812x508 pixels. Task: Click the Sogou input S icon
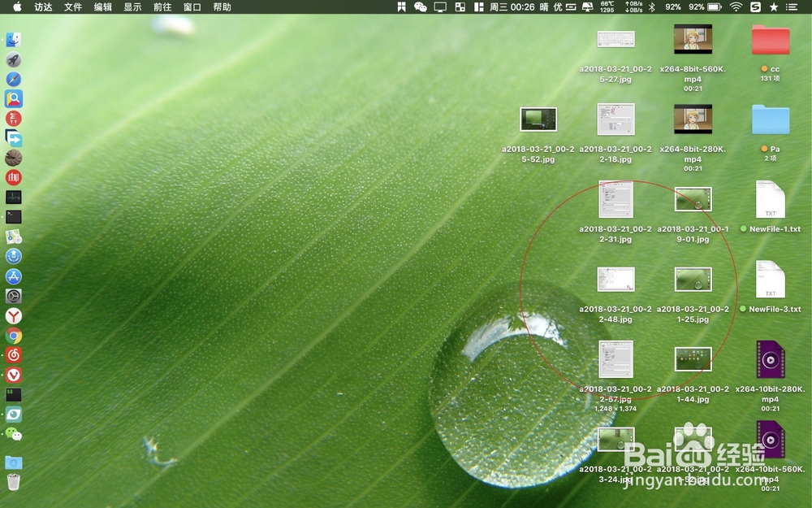(x=755, y=7)
